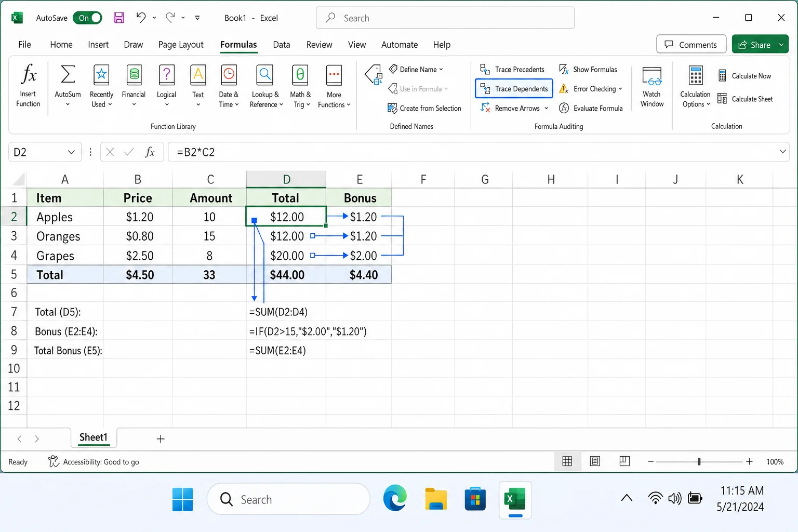798x532 pixels.
Task: Switch to the Home tab
Action: point(61,45)
